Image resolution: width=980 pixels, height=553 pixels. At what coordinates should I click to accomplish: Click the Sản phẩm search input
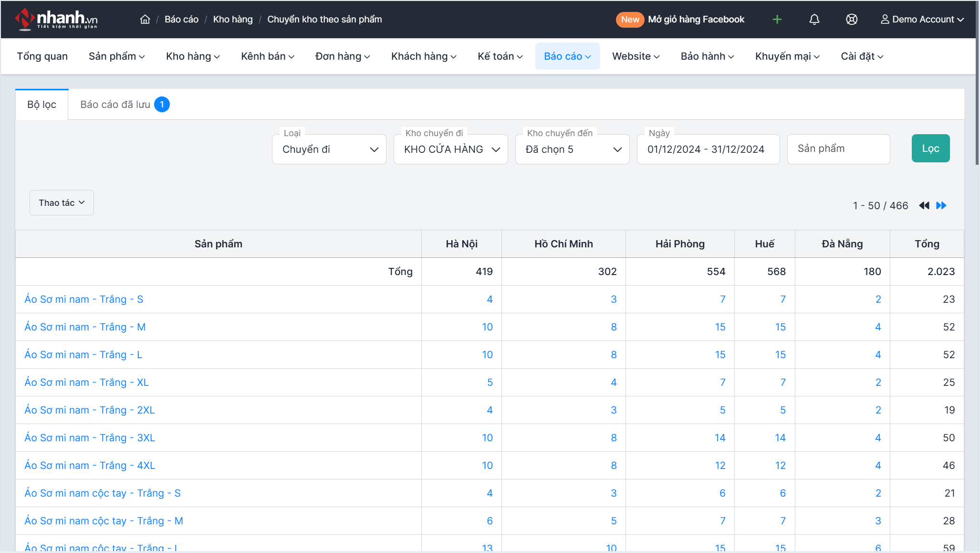(838, 149)
